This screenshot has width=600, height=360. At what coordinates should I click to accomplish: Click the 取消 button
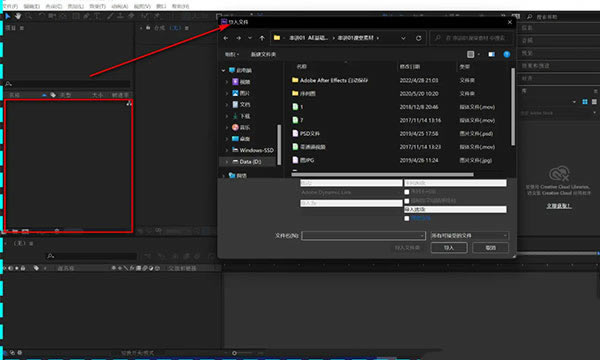pyautogui.click(x=491, y=248)
